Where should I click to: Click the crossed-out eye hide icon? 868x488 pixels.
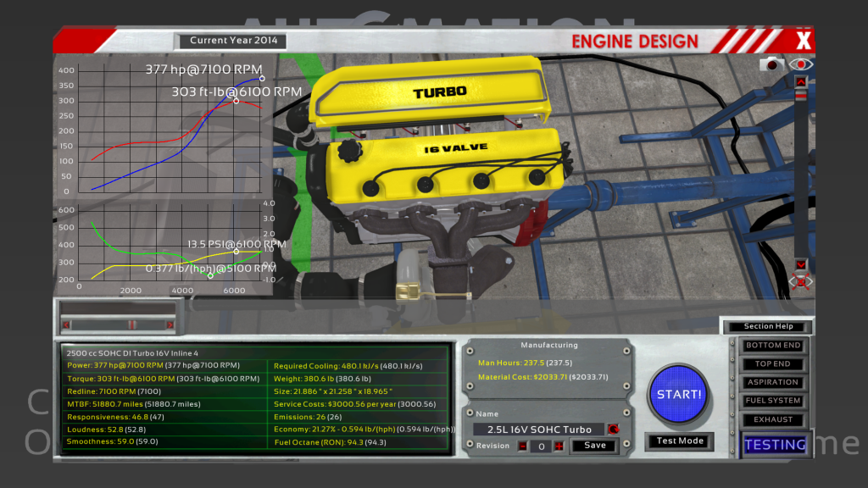(x=800, y=281)
